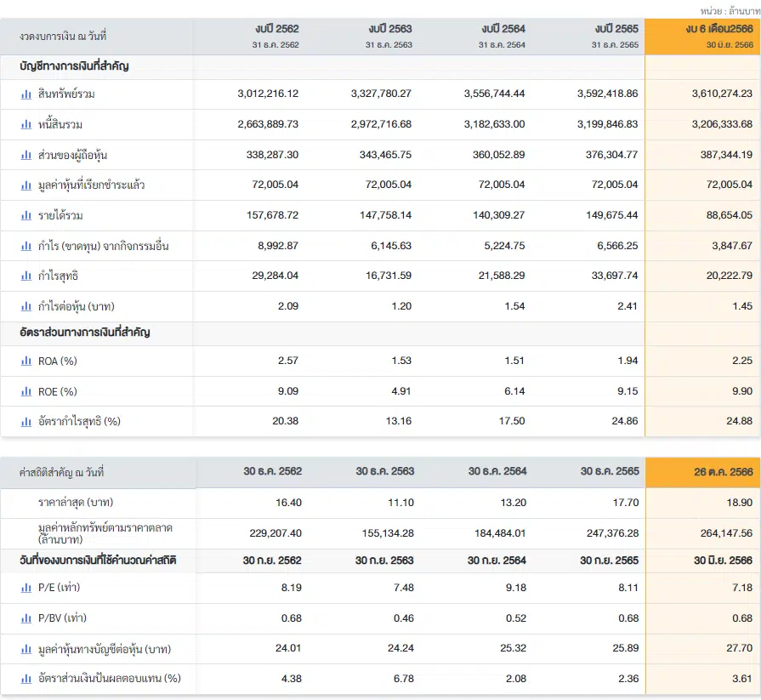Show chart for ส่วนของผู้ถือหุ้น
Screen dimensions: 761x700
[x=26, y=156]
